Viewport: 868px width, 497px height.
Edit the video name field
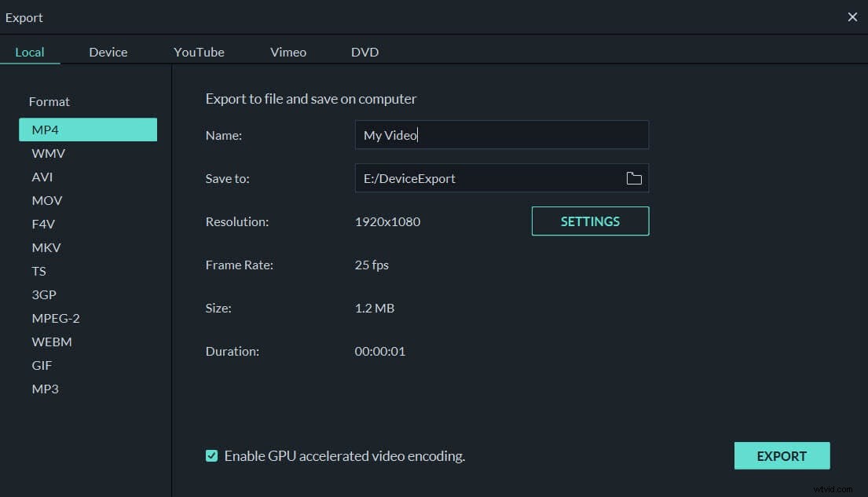pyautogui.click(x=502, y=134)
